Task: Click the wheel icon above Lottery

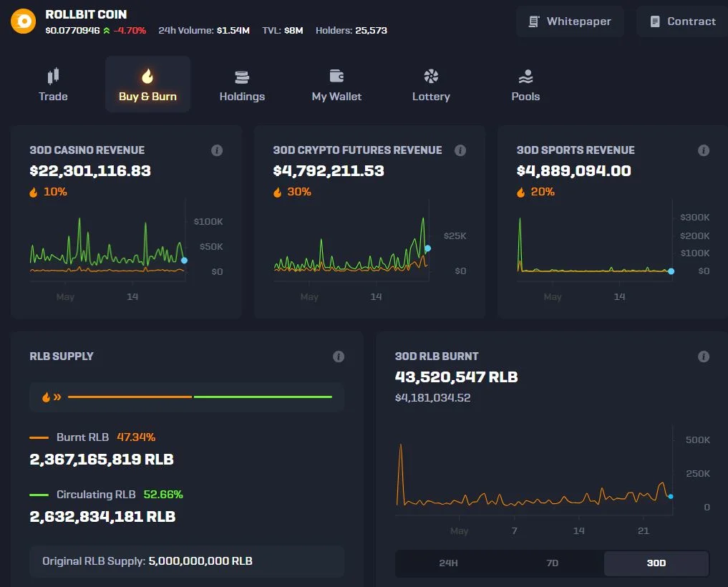Action: (x=431, y=76)
